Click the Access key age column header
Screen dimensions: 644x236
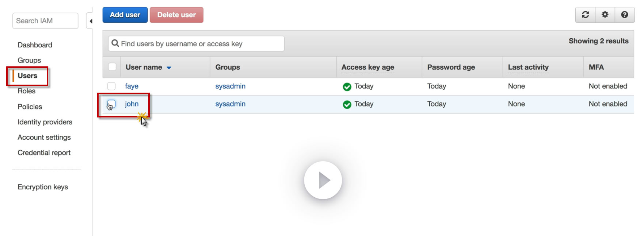(x=367, y=67)
